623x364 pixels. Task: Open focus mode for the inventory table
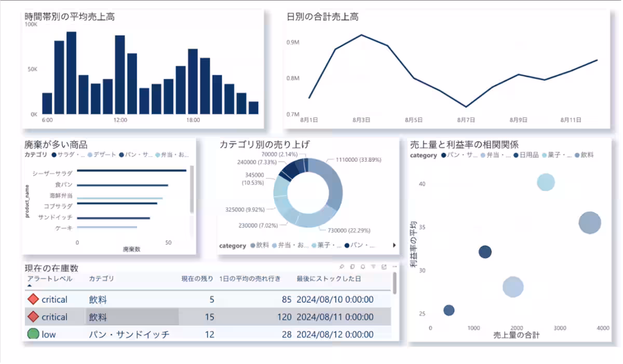point(384,267)
